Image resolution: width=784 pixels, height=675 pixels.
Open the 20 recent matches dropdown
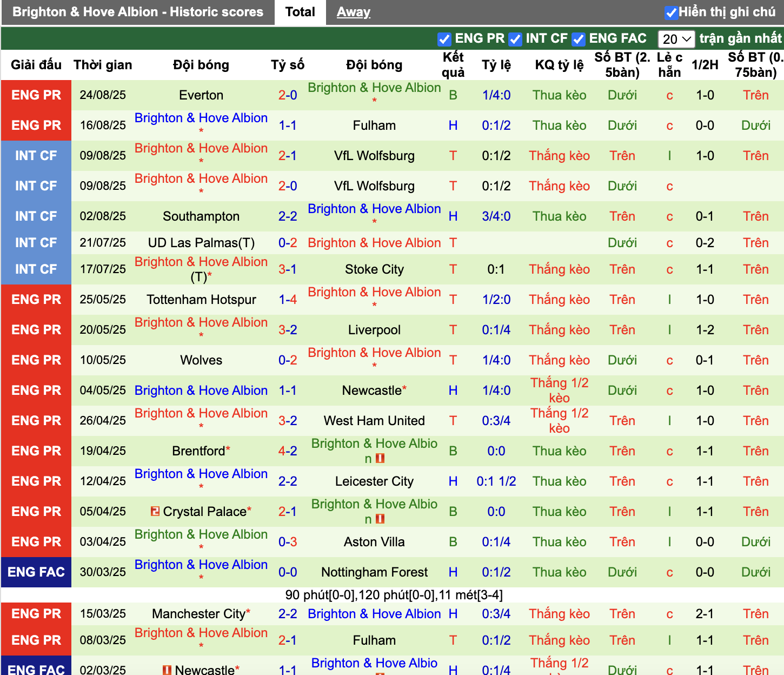coord(676,39)
